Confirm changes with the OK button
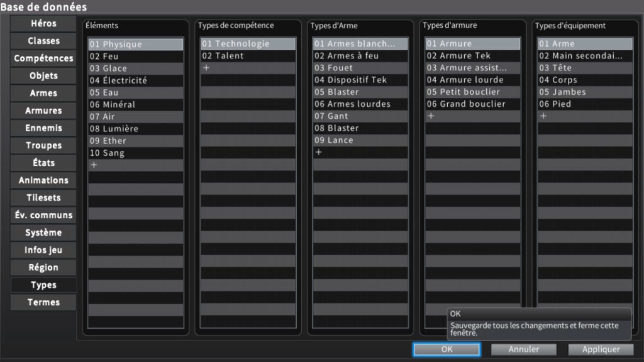644x362 pixels. (447, 349)
